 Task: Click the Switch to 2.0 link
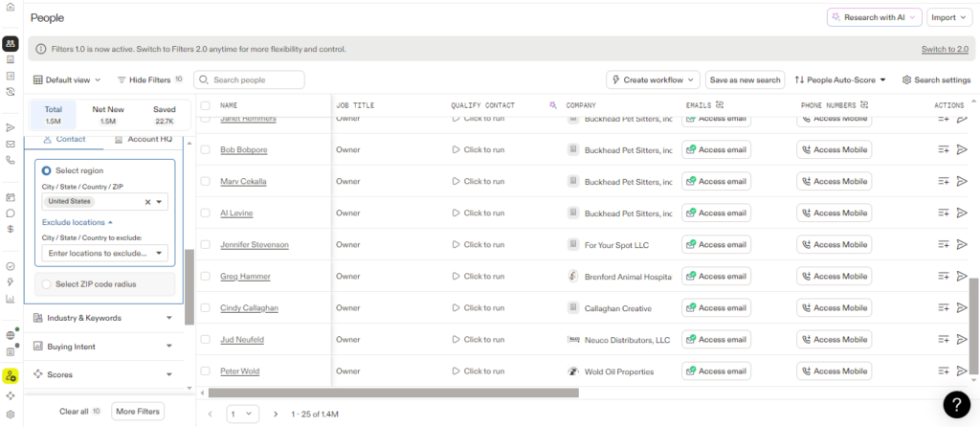click(x=945, y=49)
